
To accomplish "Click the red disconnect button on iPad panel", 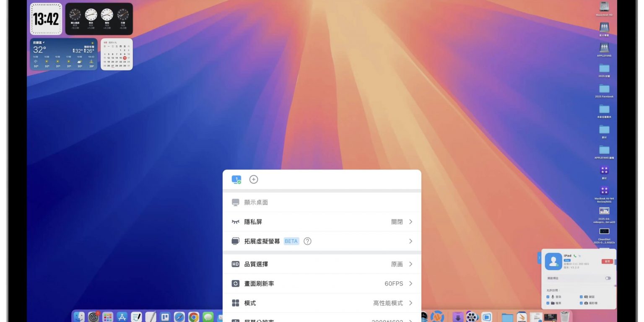I will 607,261.
